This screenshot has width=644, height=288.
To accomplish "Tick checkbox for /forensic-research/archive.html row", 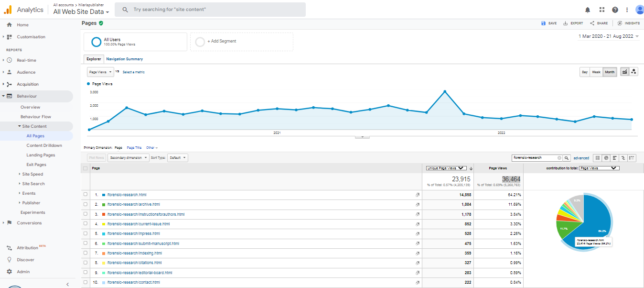I will click(86, 204).
